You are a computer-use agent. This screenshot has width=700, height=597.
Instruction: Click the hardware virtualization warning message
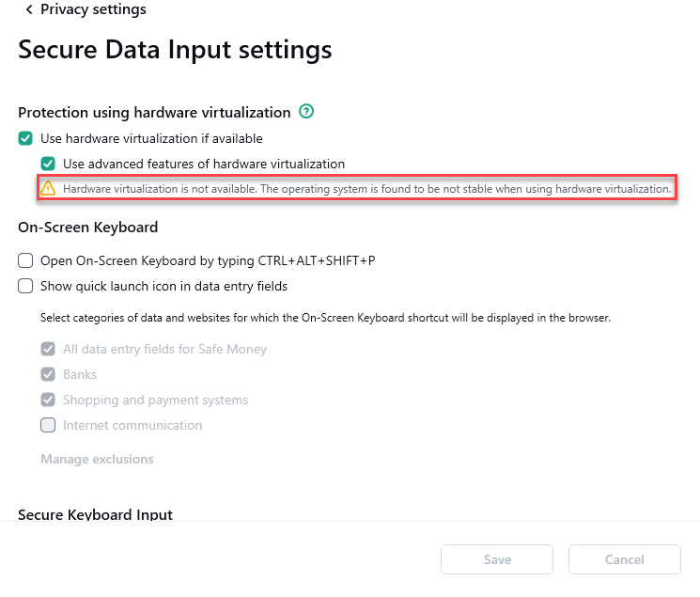click(366, 189)
